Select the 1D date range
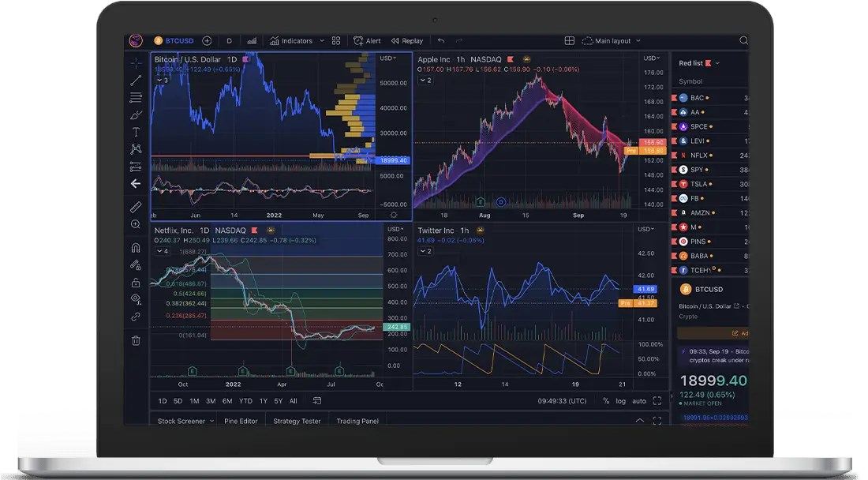Screen dimensions: 868x480 [x=163, y=401]
